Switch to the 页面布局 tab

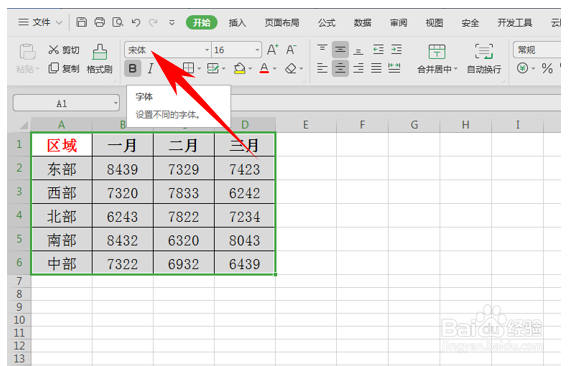click(282, 23)
